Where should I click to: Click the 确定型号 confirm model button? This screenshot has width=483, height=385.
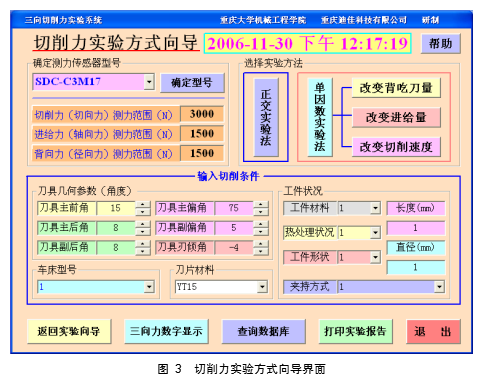(x=192, y=83)
